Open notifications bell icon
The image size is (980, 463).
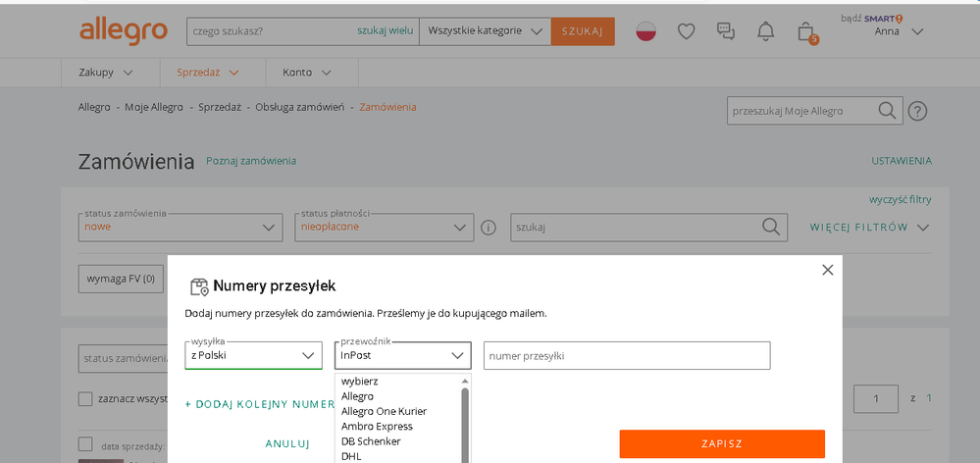point(765,31)
